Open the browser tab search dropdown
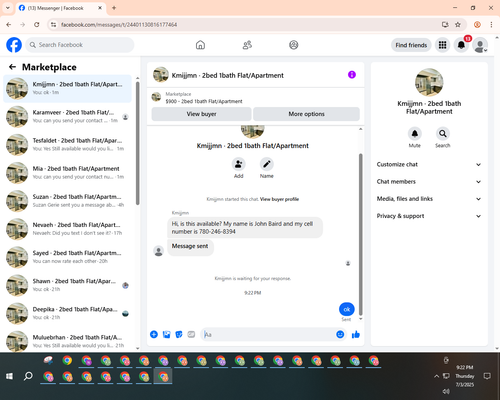 pos(8,8)
